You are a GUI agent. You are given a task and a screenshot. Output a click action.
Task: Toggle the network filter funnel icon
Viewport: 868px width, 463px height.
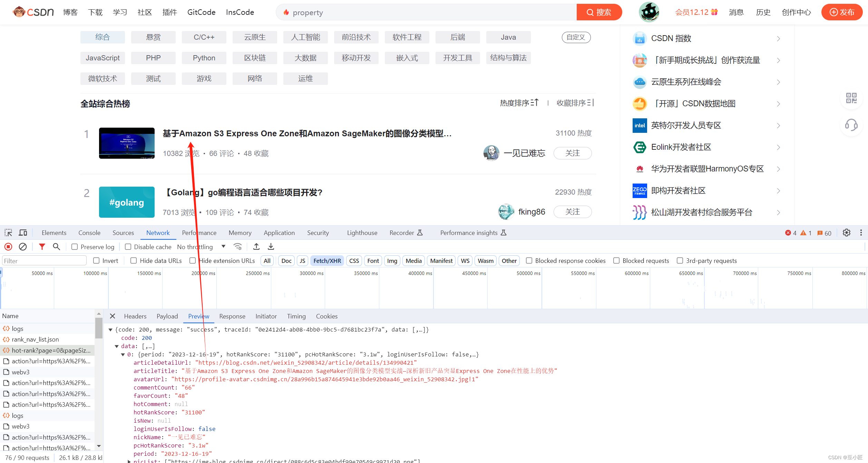[42, 247]
